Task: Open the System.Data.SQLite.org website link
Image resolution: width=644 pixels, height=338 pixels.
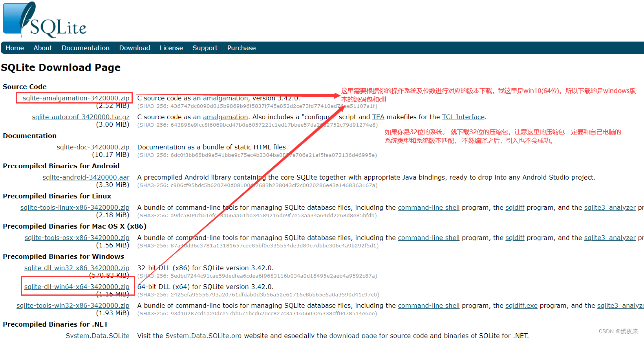Action: pos(203,335)
